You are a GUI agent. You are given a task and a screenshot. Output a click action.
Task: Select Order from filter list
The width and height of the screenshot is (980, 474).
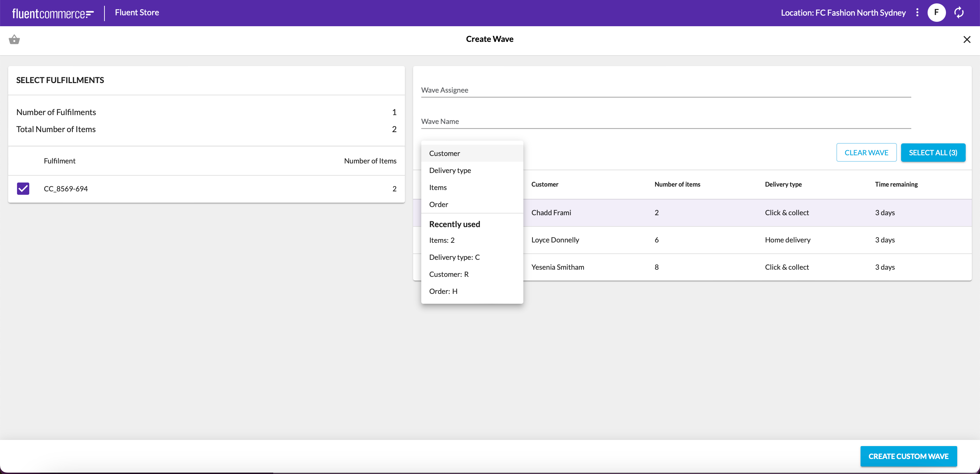click(438, 204)
